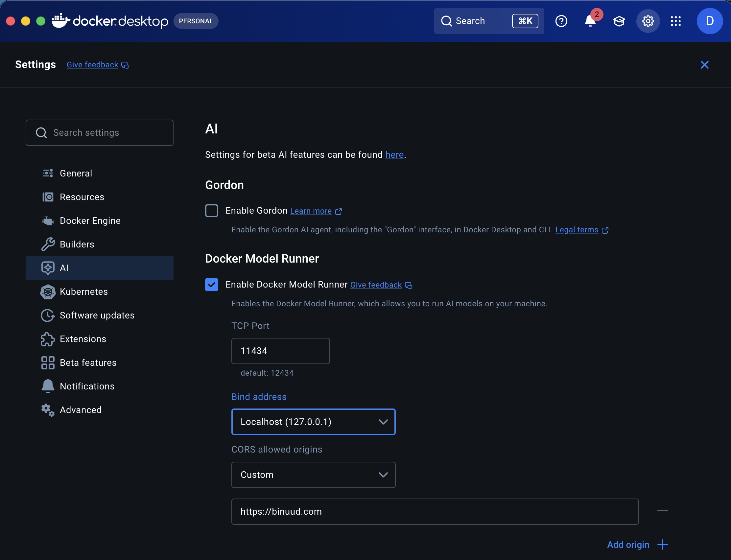731x560 pixels.
Task: Select the Advanced settings section
Action: point(99,410)
